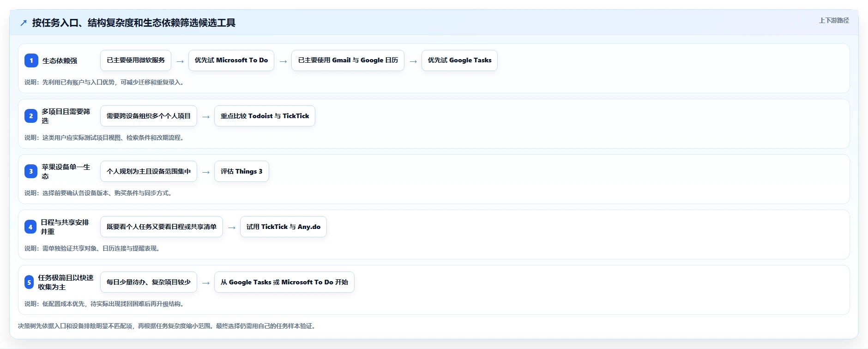
Task: Click the 日程与共享安排并重 row label
Action: click(65, 227)
